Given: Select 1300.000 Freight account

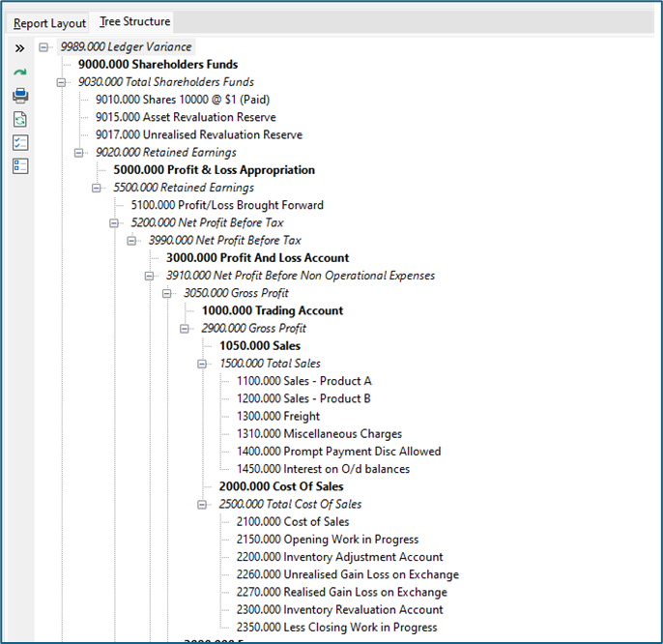Looking at the screenshot, I should 278,417.
